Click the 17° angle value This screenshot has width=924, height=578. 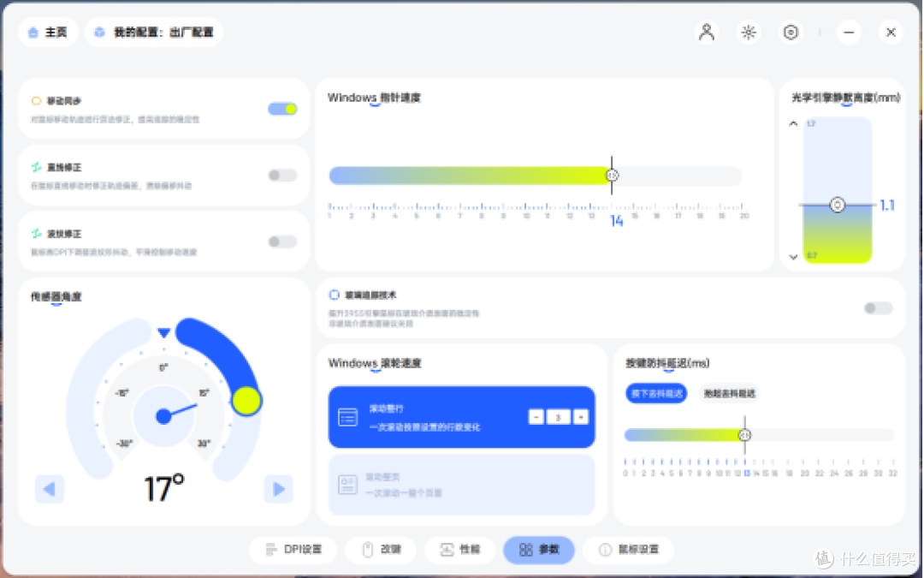(164, 488)
